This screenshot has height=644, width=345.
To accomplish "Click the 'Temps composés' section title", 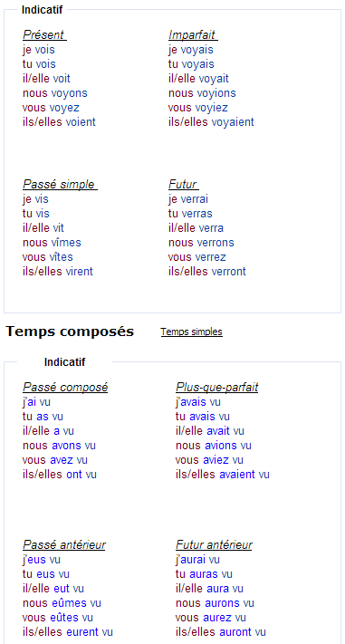I will point(70,332).
